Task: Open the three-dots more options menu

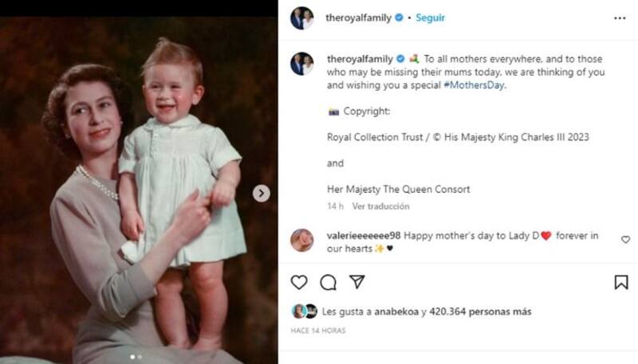Action: point(620,18)
